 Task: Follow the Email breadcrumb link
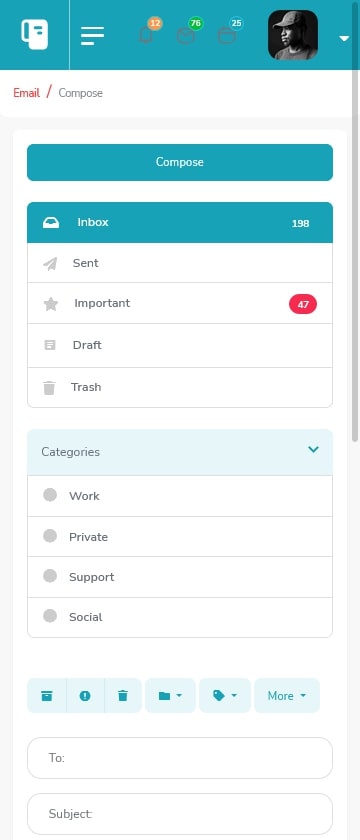point(26,93)
